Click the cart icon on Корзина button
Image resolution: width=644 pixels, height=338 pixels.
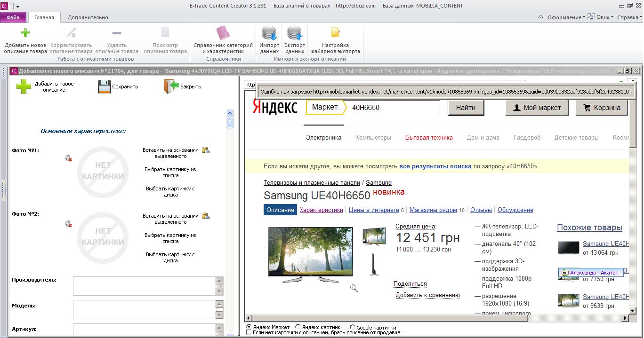coord(587,108)
